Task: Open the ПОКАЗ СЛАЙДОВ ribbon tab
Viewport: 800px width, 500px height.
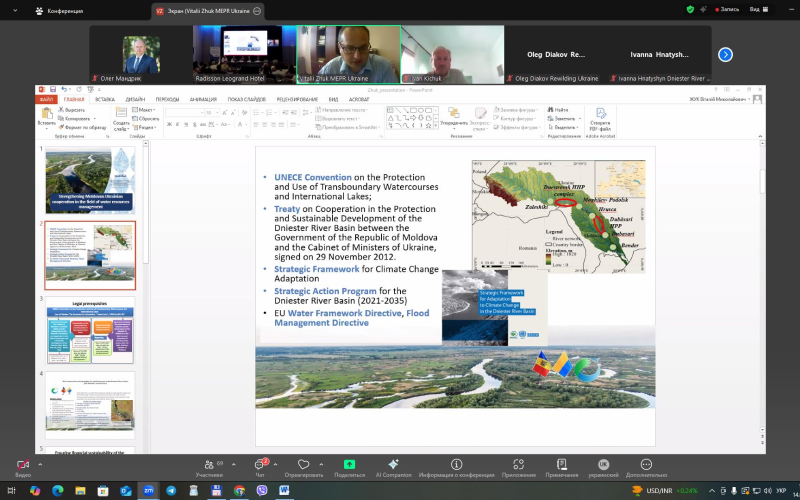Action: 246,99
